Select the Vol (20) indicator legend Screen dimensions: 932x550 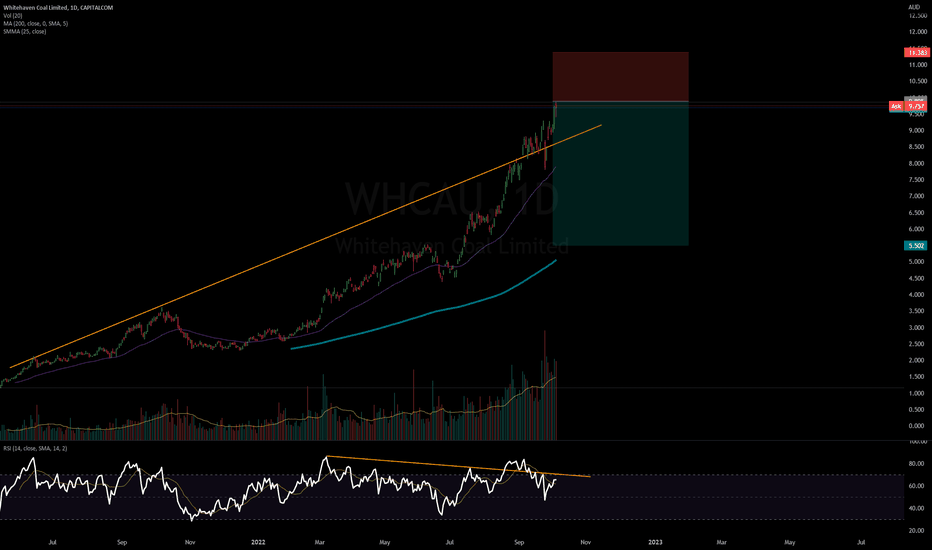click(12, 15)
